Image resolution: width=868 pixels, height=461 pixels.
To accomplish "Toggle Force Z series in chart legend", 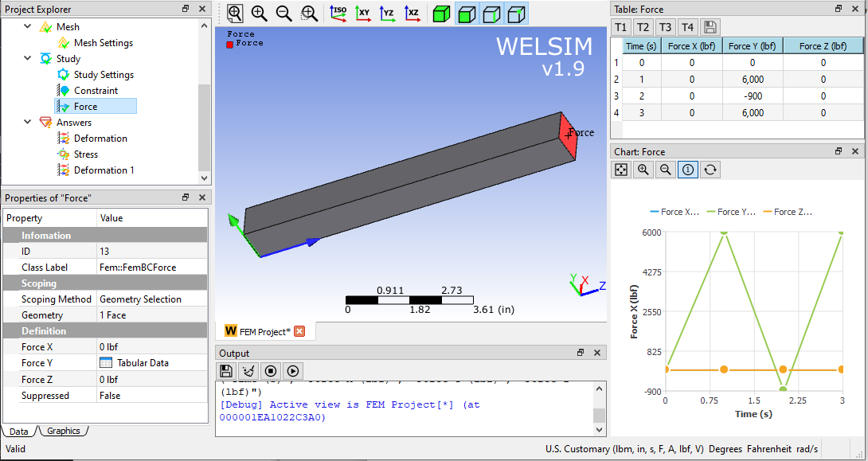I will click(788, 212).
